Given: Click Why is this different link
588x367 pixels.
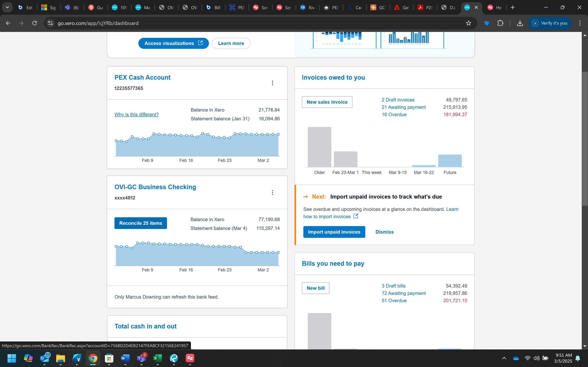Looking at the screenshot, I should [136, 115].
